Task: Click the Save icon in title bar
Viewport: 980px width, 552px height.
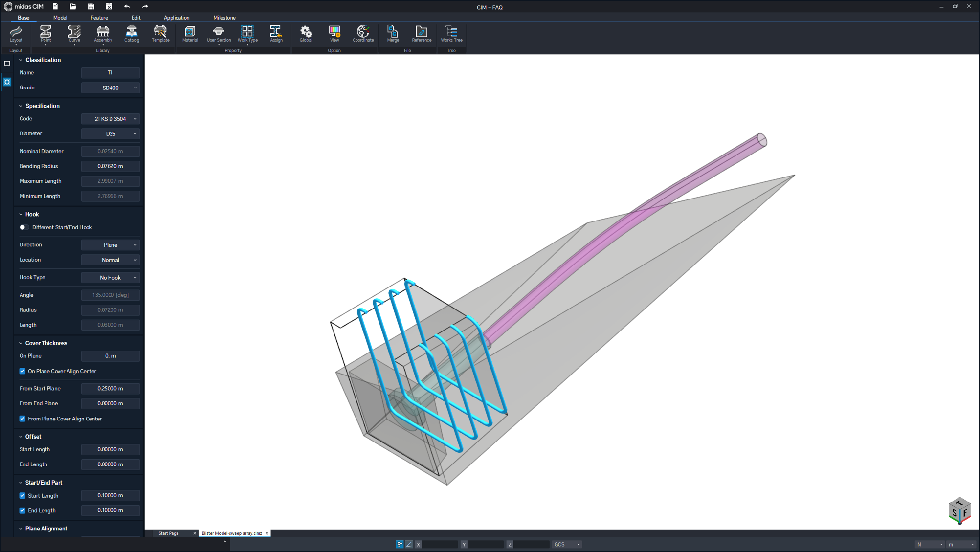Action: pyautogui.click(x=91, y=7)
